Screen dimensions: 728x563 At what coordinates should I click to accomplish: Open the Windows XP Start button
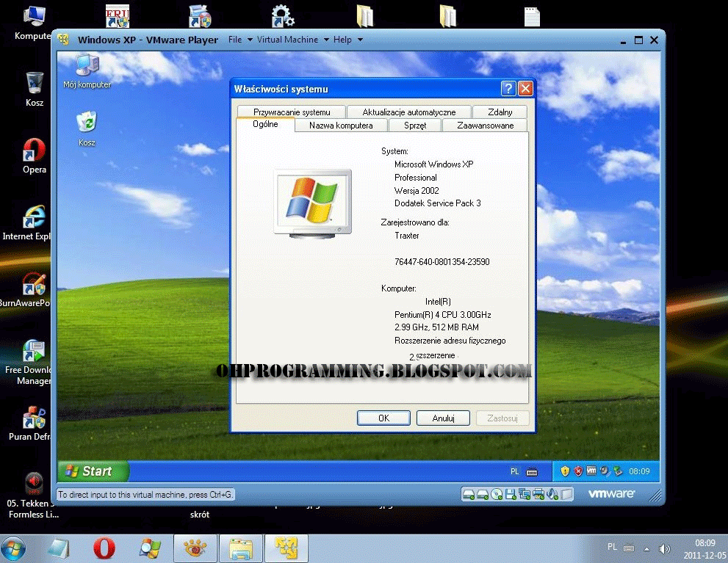[x=93, y=471]
